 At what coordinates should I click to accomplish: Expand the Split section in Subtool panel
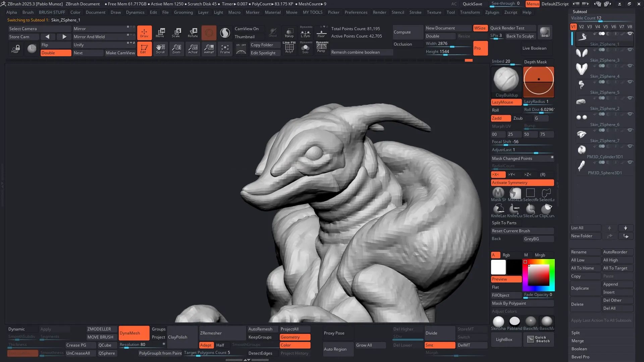(576, 333)
